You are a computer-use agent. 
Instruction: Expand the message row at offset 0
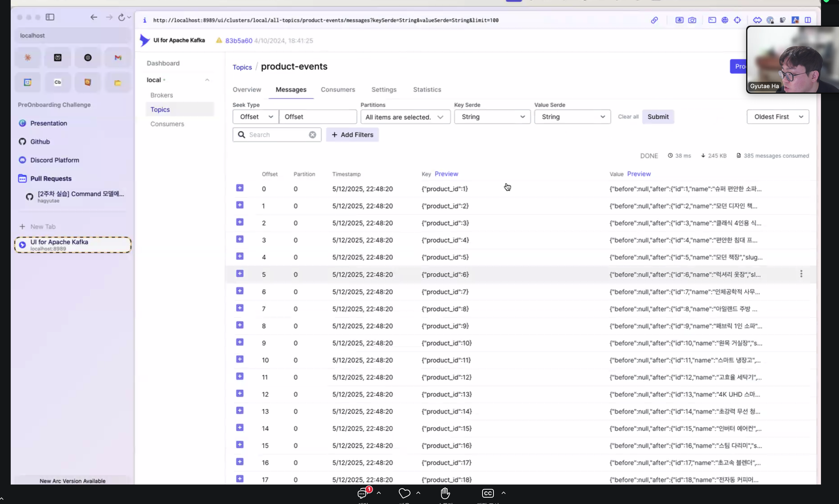coord(240,188)
